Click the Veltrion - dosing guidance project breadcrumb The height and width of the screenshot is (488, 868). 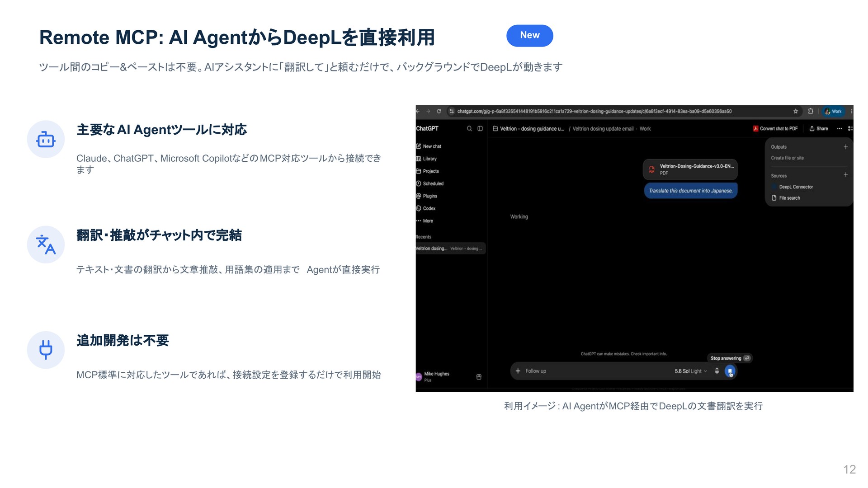coord(528,129)
